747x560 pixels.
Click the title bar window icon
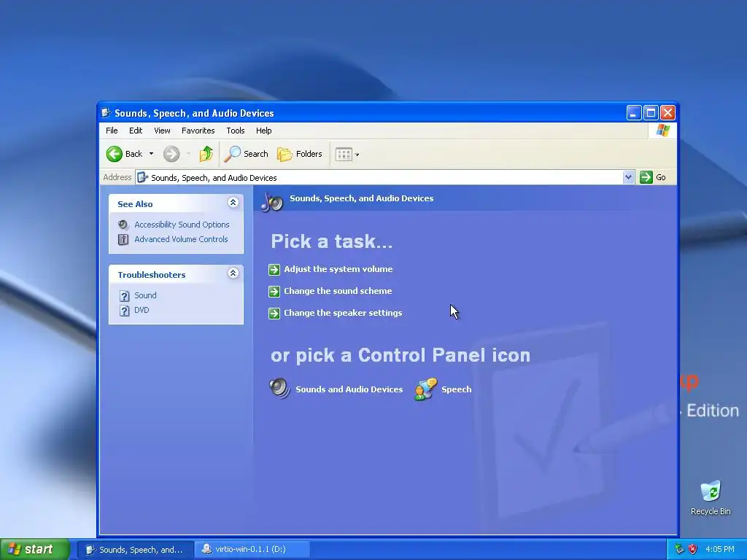coord(107,113)
